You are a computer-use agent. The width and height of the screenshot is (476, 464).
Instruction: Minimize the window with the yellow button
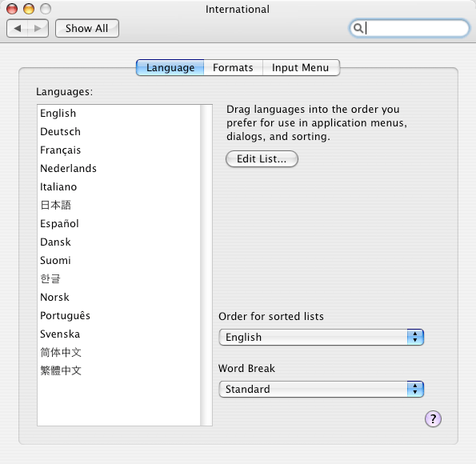pyautogui.click(x=29, y=9)
